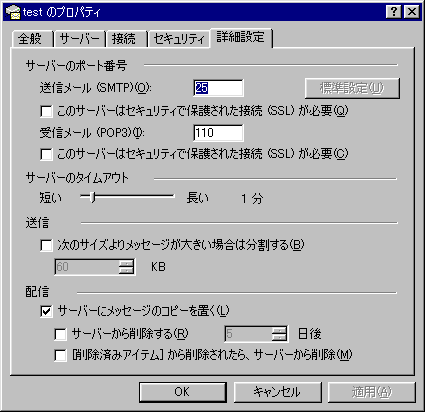This screenshot has width=425, height=412.
Task: Click the help question mark button
Action: (393, 12)
